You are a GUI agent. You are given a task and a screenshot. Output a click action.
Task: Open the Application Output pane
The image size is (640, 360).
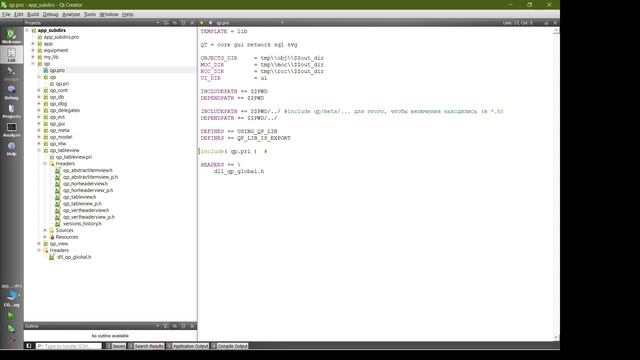187,346
